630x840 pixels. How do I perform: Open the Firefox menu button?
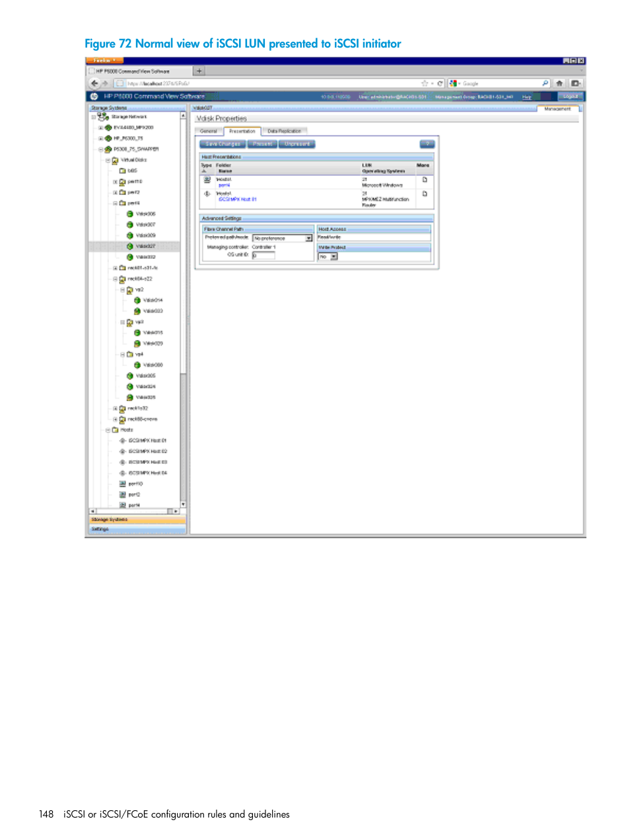[104, 60]
